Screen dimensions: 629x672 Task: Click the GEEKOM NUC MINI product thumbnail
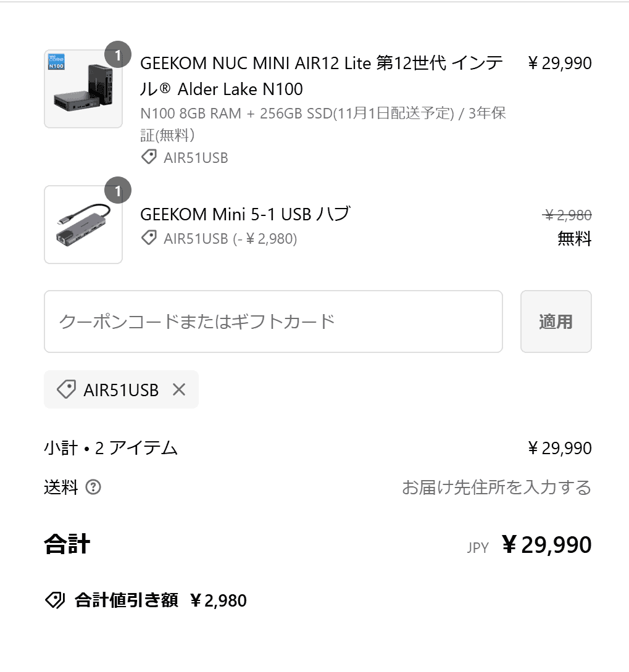click(x=83, y=89)
